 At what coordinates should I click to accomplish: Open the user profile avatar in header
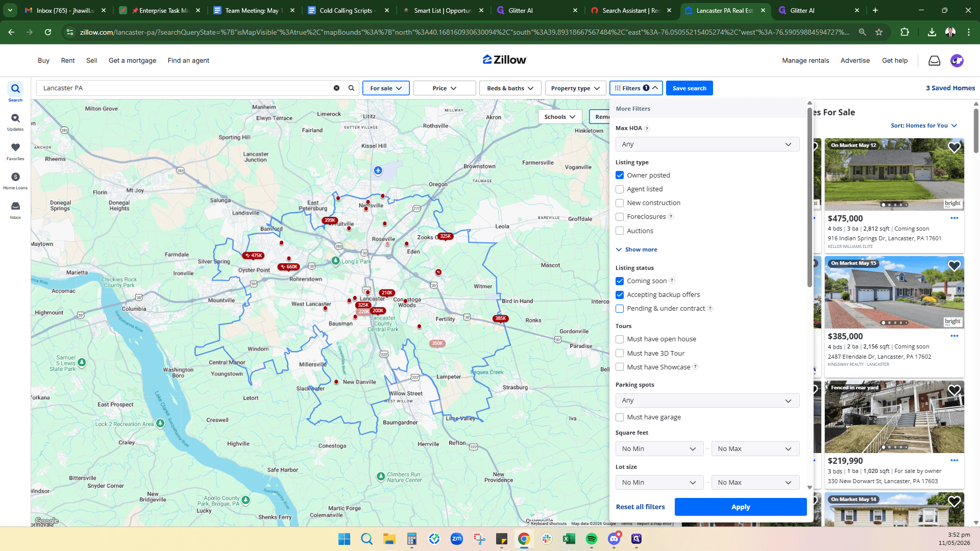957,61
